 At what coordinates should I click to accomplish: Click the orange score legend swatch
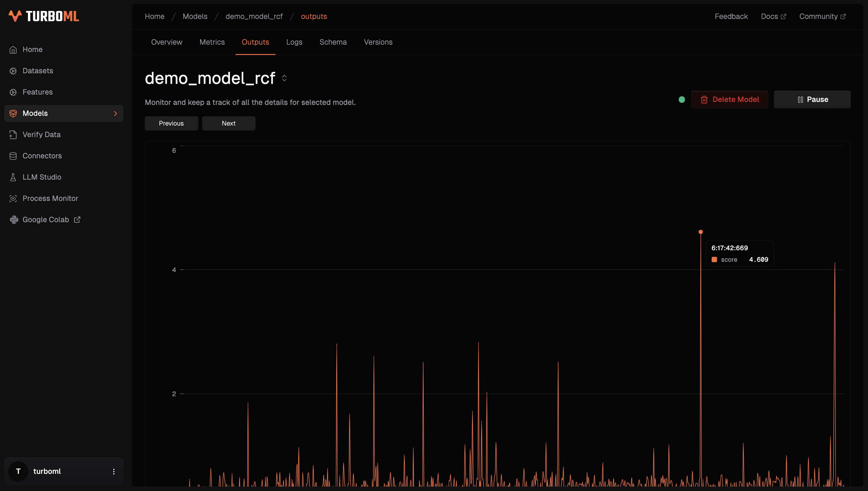(x=714, y=260)
